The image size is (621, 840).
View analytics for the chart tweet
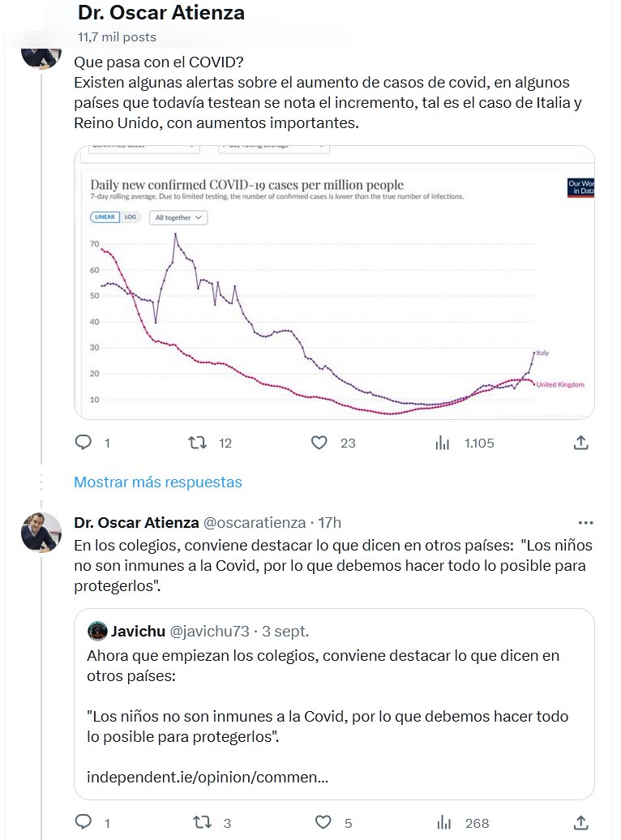(x=443, y=443)
